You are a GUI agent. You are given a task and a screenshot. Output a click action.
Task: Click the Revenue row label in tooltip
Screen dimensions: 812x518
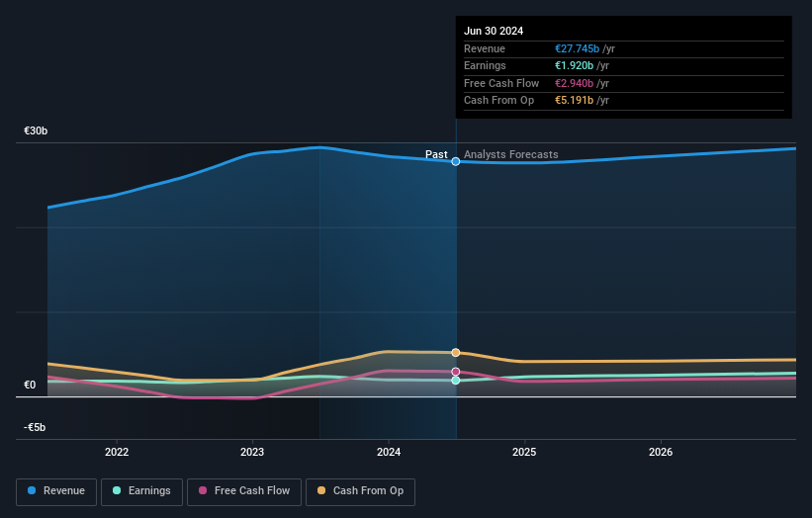pos(485,48)
